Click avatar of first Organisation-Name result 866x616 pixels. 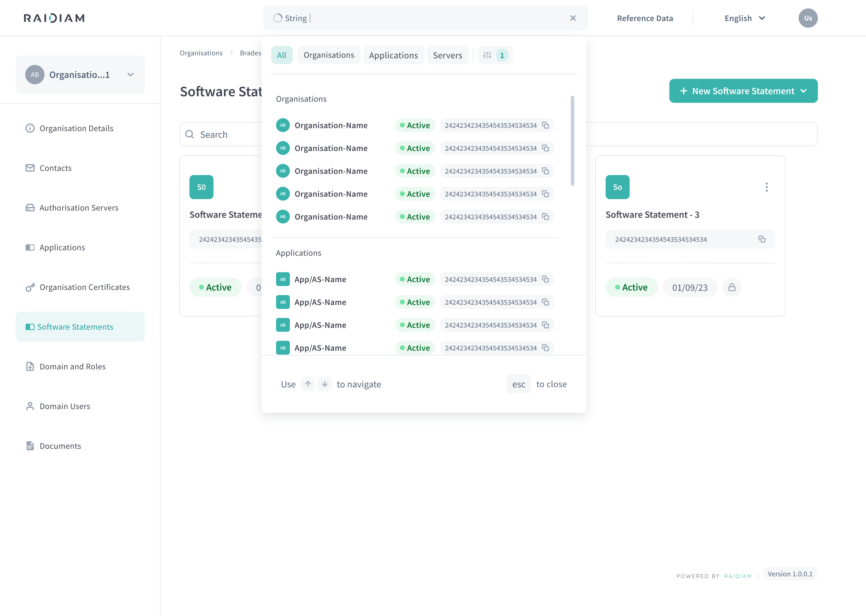click(283, 125)
